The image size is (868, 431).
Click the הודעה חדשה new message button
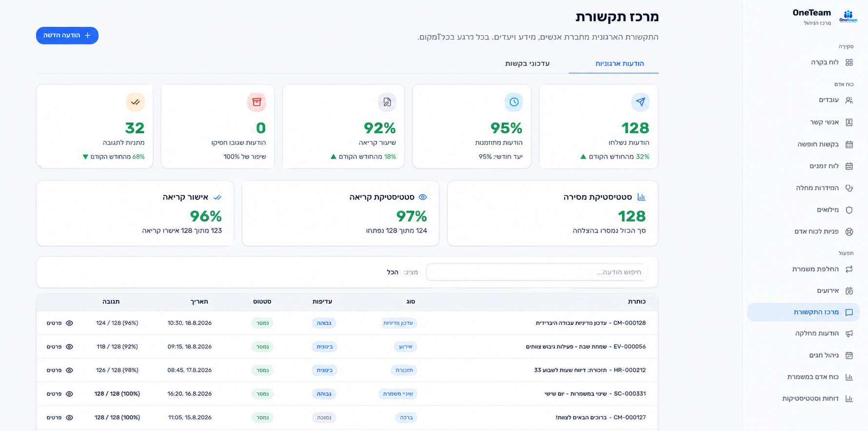67,36
